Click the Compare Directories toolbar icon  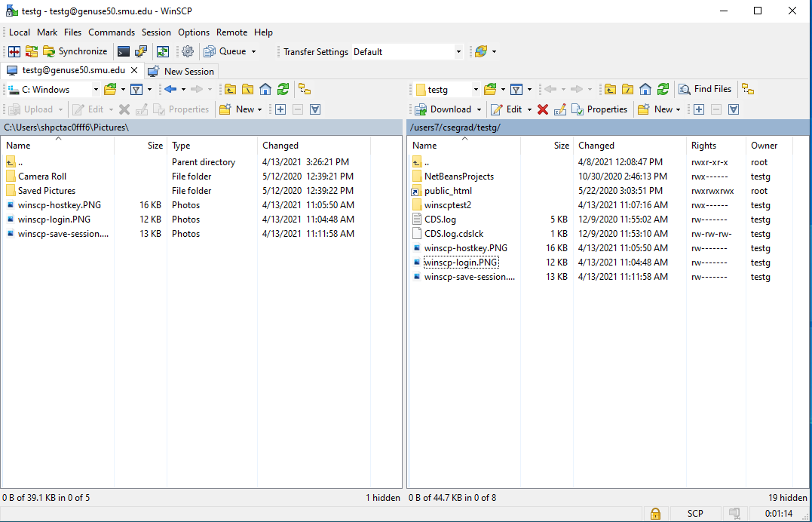14,51
